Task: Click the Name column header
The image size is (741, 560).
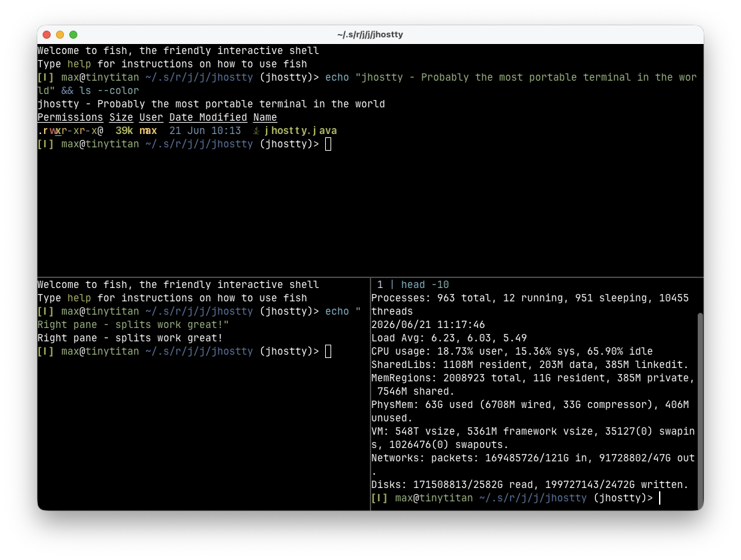Action: pyautogui.click(x=265, y=117)
